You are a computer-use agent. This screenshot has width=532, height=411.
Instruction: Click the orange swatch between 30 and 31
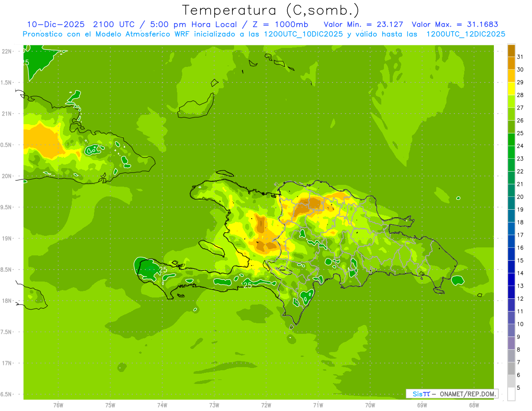511,63
